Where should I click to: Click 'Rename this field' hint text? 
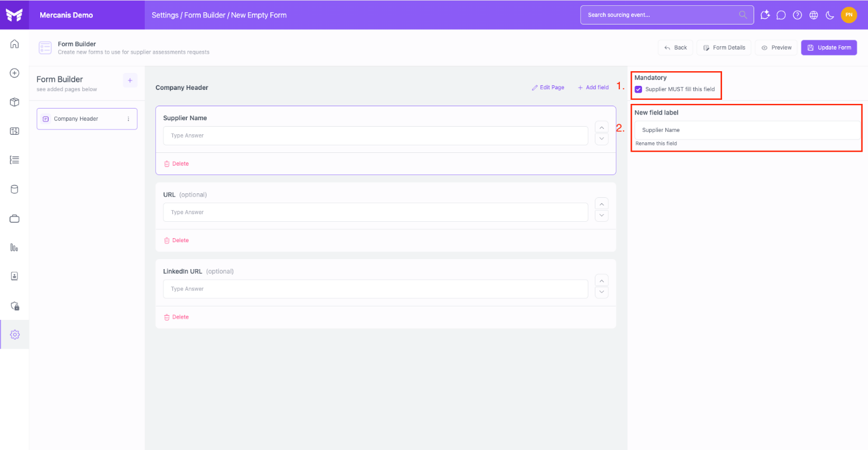656,144
